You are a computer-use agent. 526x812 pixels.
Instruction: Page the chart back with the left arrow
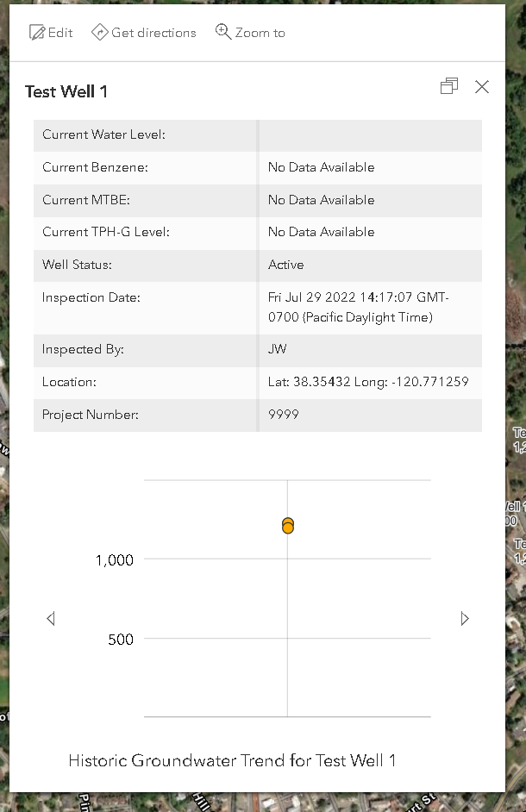[51, 618]
